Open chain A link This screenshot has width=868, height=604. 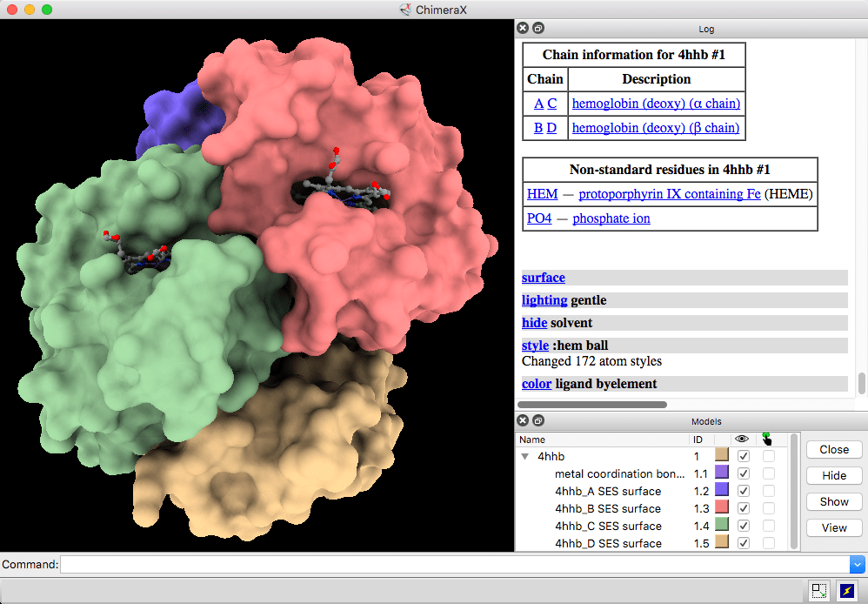coord(538,104)
